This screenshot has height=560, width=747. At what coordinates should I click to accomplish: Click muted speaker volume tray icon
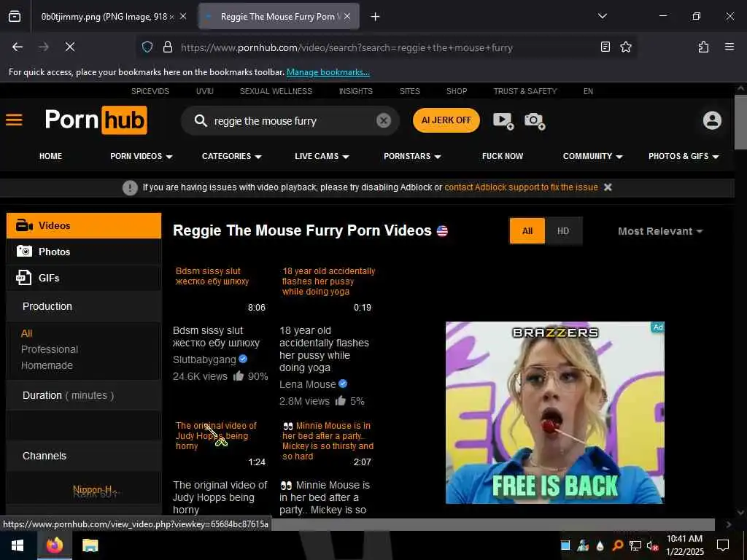click(652, 545)
